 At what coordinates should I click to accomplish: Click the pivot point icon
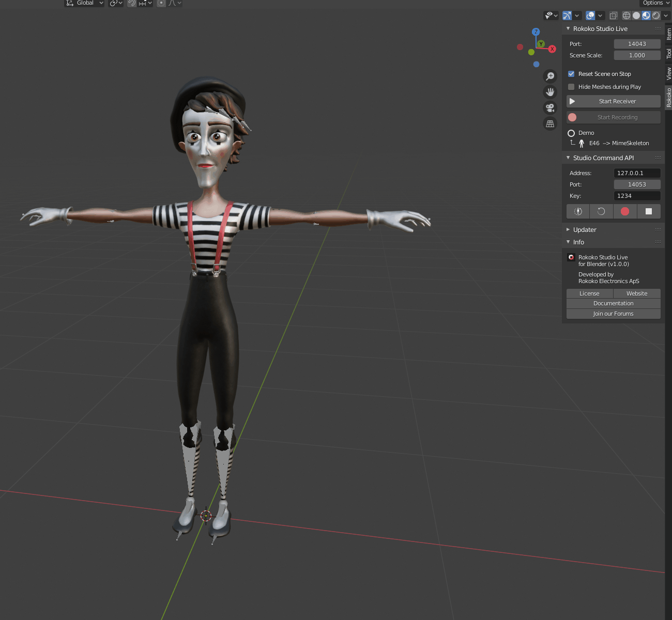pyautogui.click(x=113, y=3)
